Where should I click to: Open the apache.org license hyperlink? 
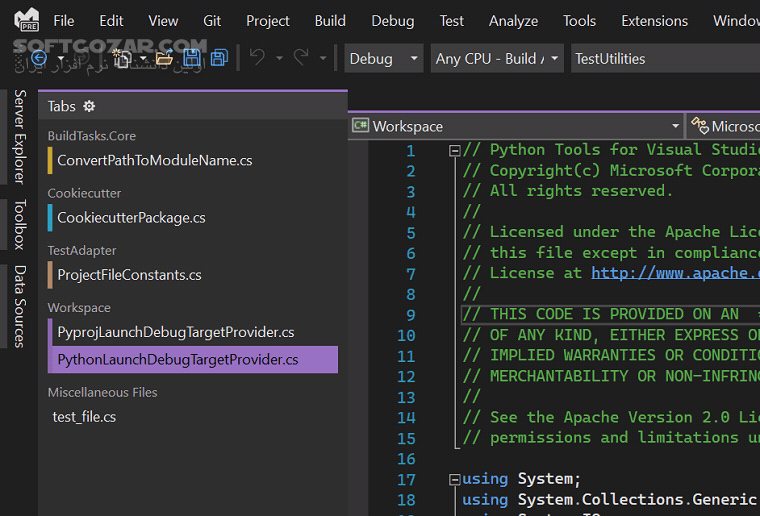[676, 273]
